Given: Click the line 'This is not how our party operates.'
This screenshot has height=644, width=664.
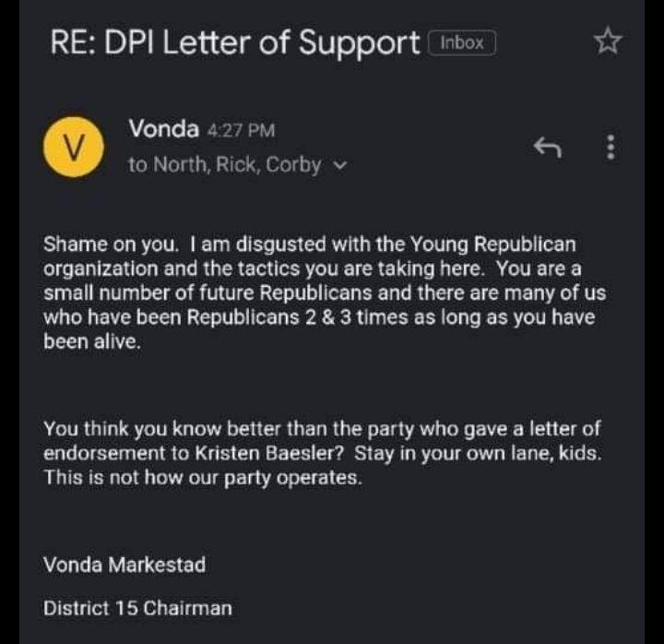Looking at the screenshot, I should (203, 478).
